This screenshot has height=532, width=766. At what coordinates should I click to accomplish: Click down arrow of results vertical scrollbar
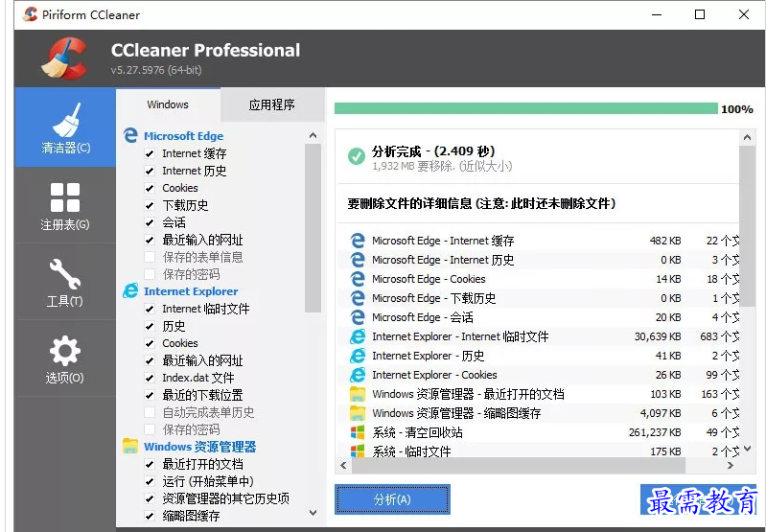coord(747,448)
